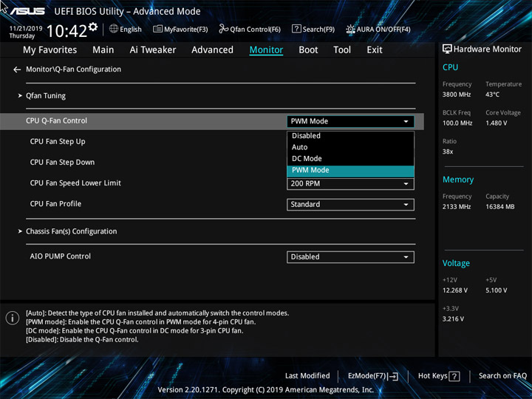Click Search on FAQ link
This screenshot has height=399, width=532.
(502, 375)
